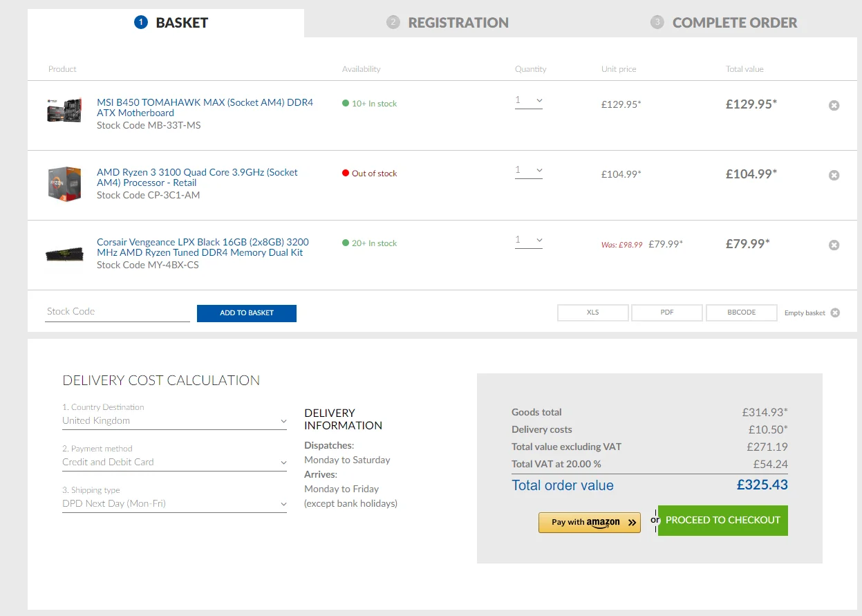Export basket as BBCODE

tap(742, 312)
